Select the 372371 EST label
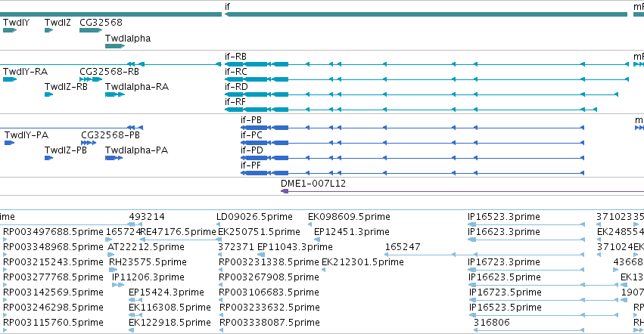This screenshot has height=334, width=644. pyautogui.click(x=236, y=247)
